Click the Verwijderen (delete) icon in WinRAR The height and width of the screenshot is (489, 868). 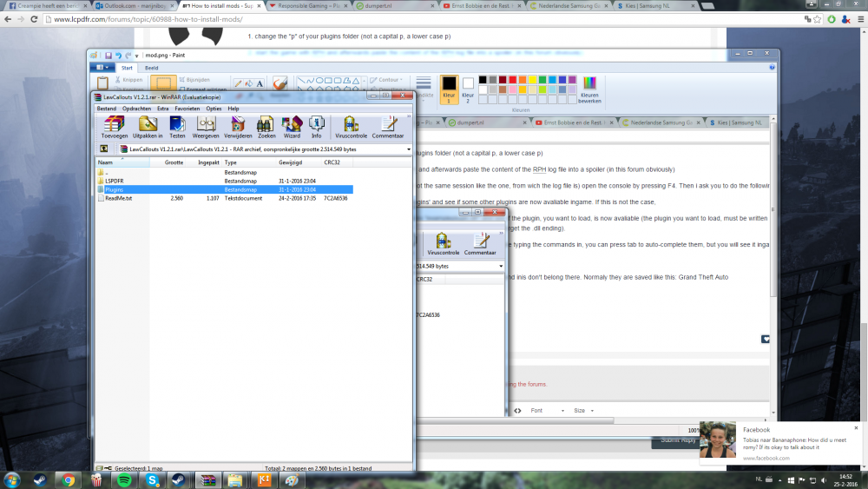pos(238,127)
